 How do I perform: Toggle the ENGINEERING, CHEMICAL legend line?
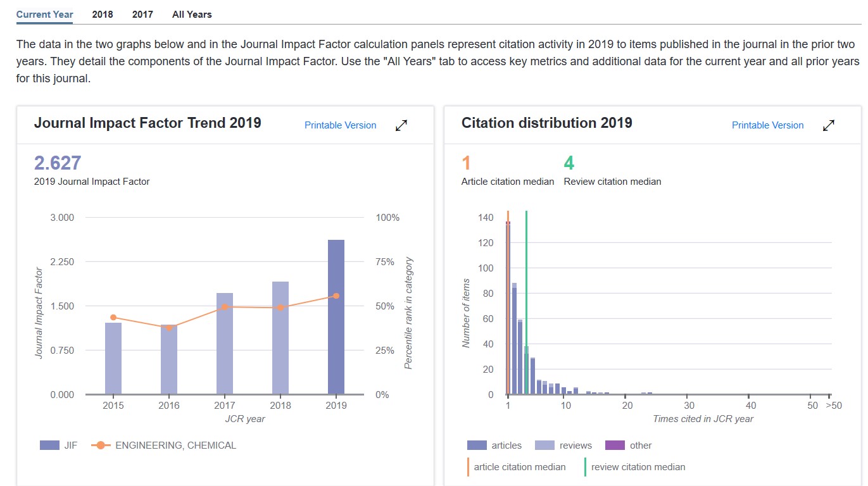point(164,445)
